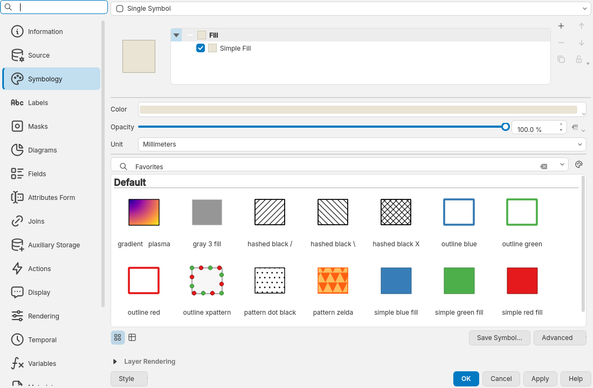Image resolution: width=593 pixels, height=388 pixels.
Task: Switch symbol list to icon view
Action: click(118, 337)
